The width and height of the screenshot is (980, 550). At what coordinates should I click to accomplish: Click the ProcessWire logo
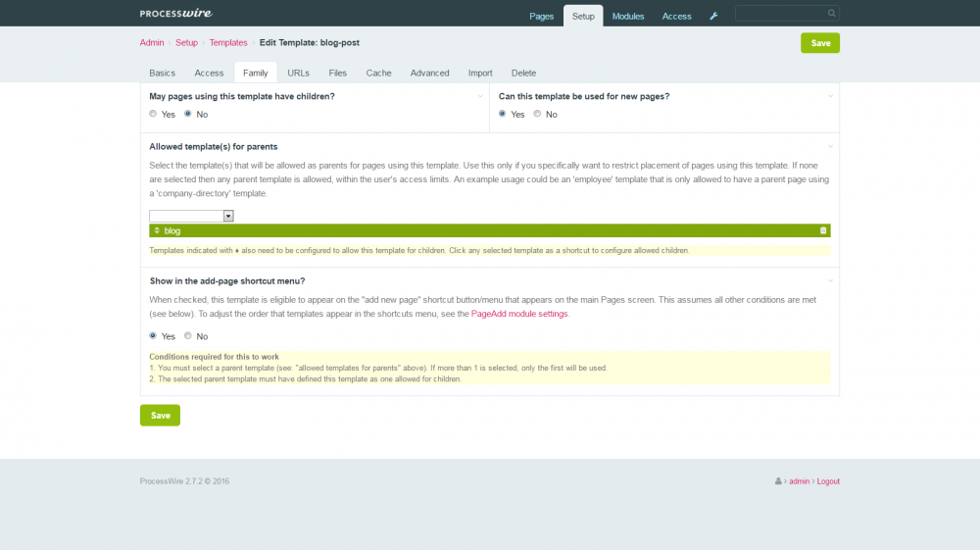tap(175, 13)
